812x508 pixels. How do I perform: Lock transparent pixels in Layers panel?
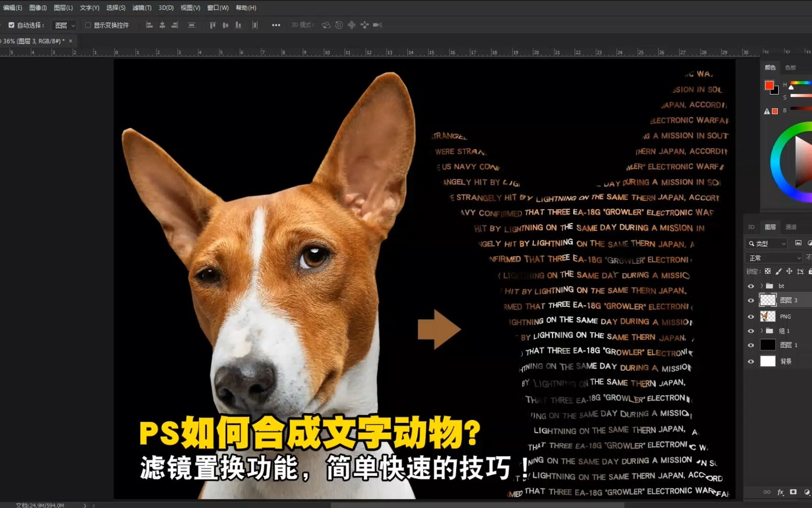point(767,271)
